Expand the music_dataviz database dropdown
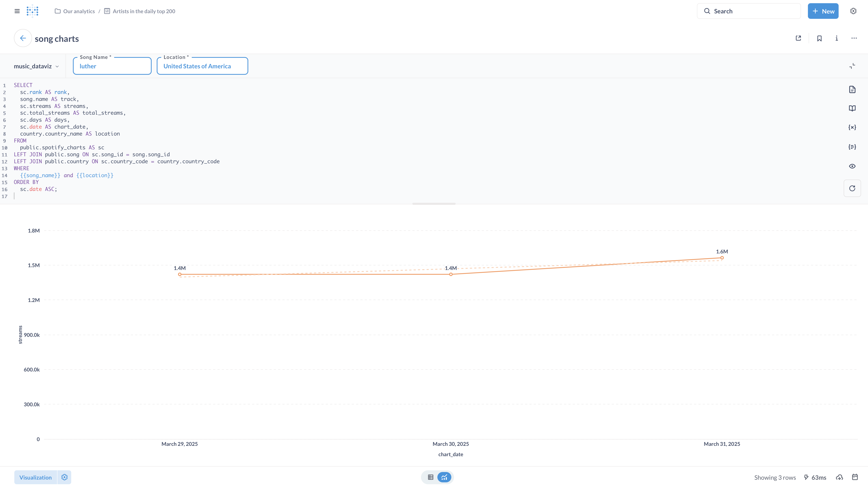This screenshot has height=488, width=868. [36, 66]
